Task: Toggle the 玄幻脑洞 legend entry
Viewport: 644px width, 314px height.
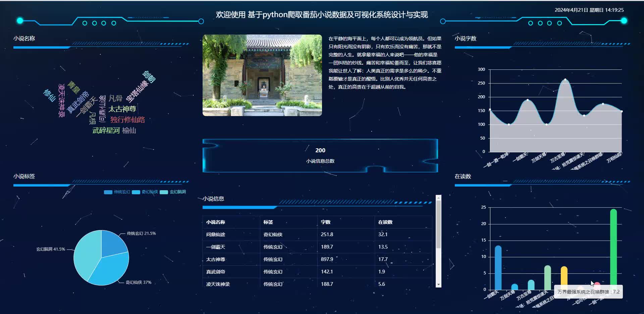Action: pos(173,192)
